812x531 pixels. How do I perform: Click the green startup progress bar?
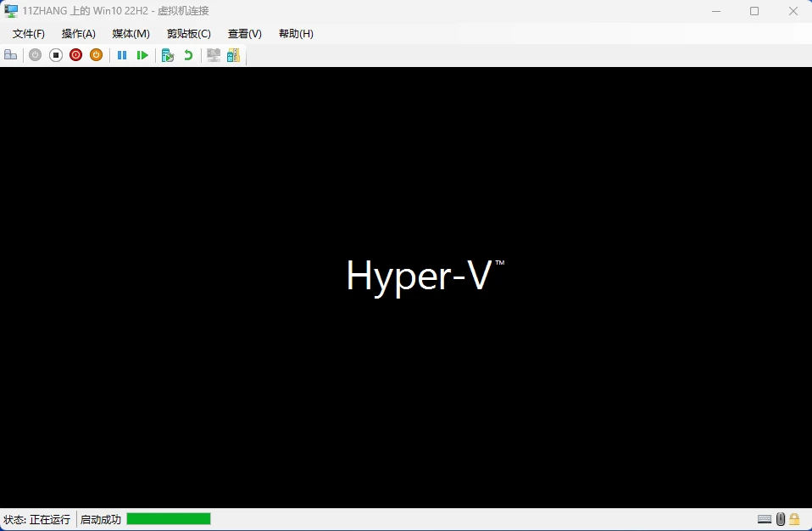coord(169,518)
